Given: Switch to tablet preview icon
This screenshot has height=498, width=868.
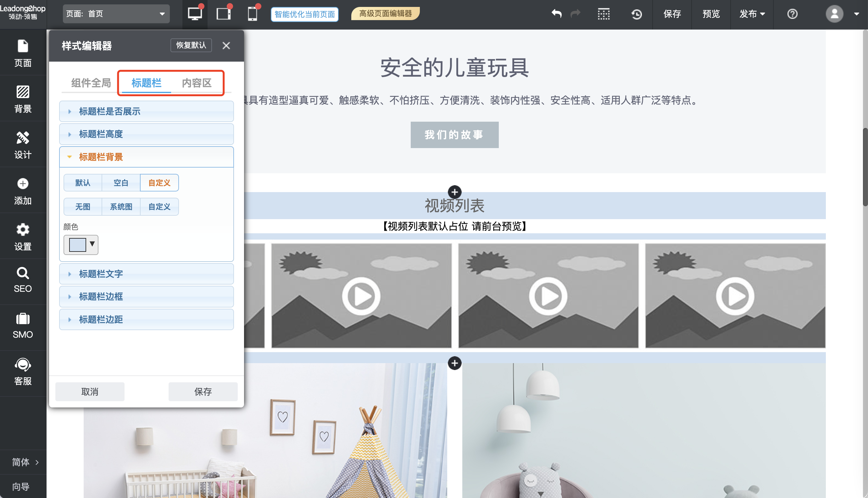Looking at the screenshot, I should [223, 14].
